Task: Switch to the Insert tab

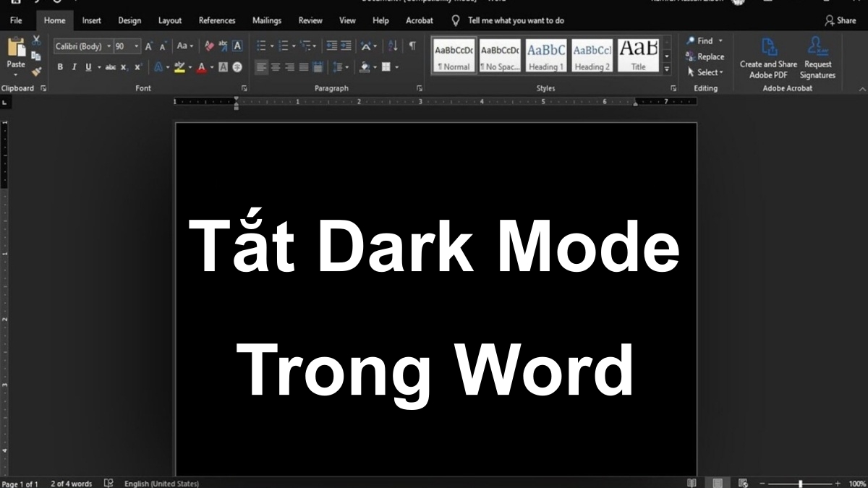Action: (x=91, y=20)
